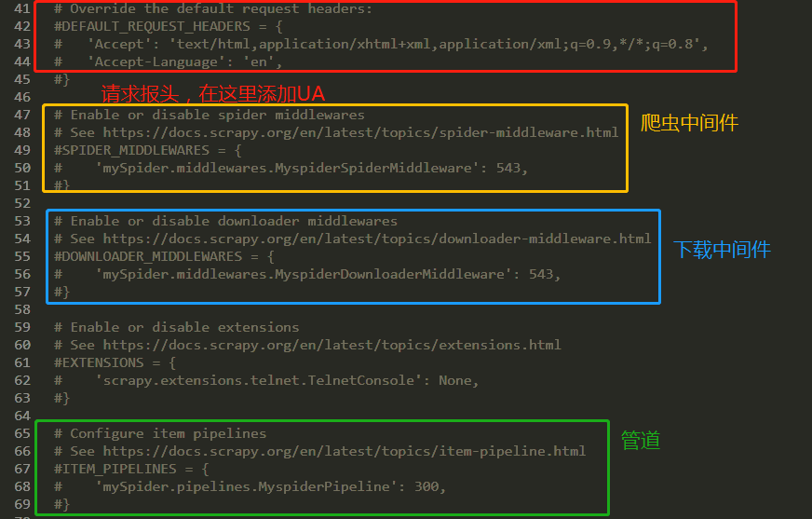This screenshot has height=519, width=812.
Task: Click the '#SPIDER_MIDDLEWARES = {' line
Action: click(x=147, y=150)
